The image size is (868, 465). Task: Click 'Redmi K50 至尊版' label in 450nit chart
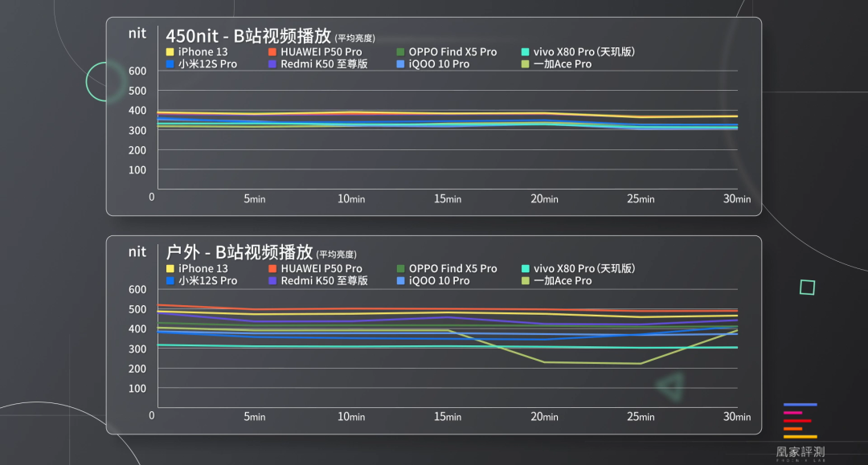[324, 64]
